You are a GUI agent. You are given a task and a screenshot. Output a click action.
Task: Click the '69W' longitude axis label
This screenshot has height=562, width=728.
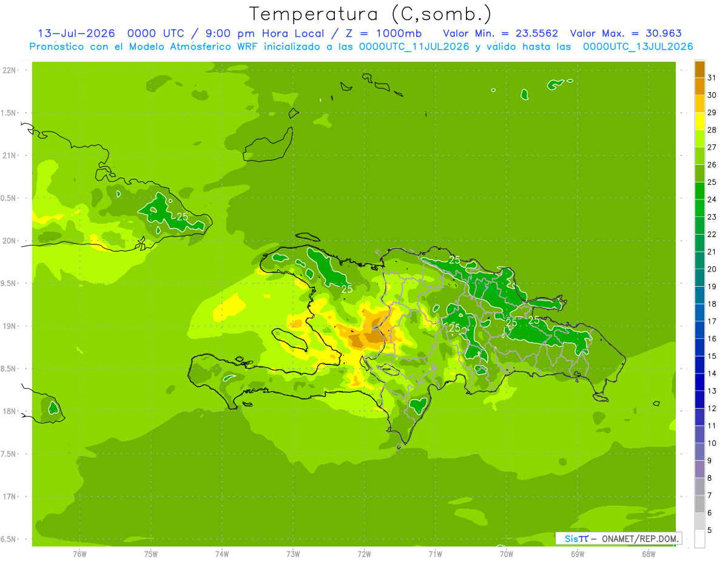pyautogui.click(x=577, y=554)
